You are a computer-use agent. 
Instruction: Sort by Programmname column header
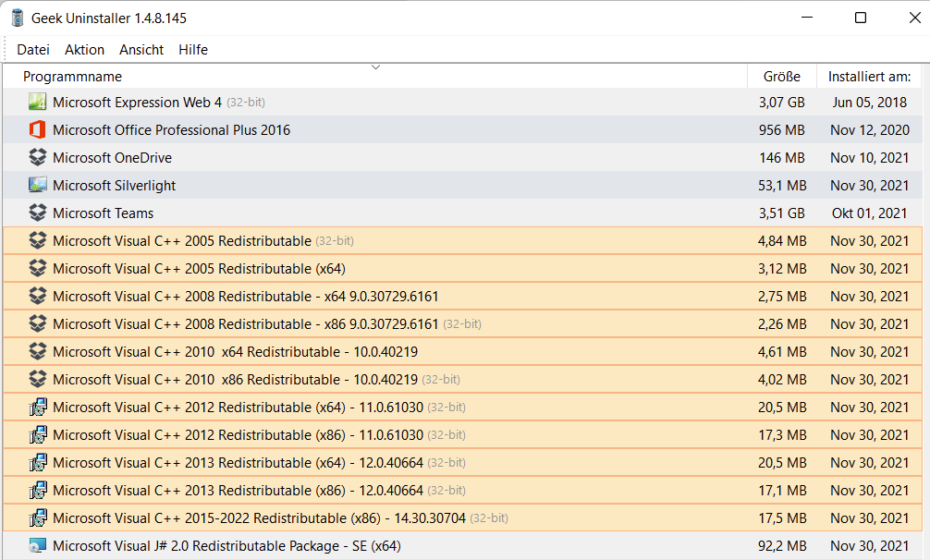tap(374, 77)
